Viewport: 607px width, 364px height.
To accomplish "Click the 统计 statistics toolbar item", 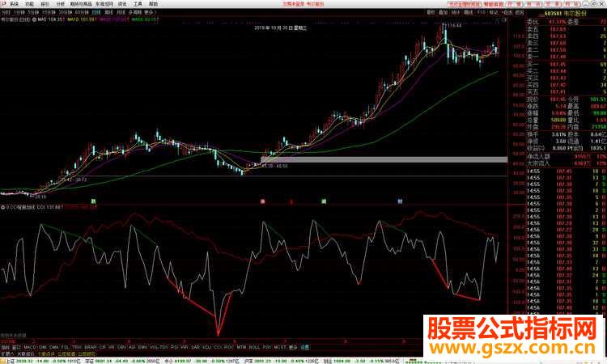I will pos(456,12).
